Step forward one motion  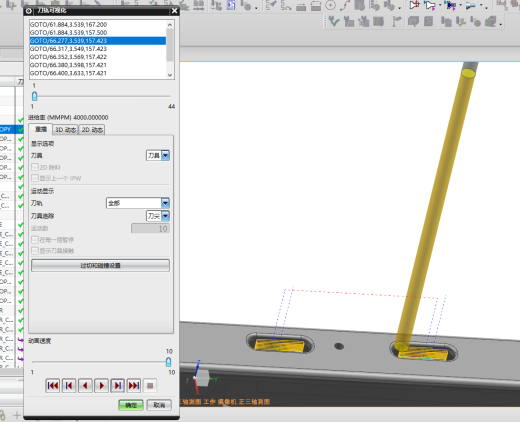tap(118, 386)
